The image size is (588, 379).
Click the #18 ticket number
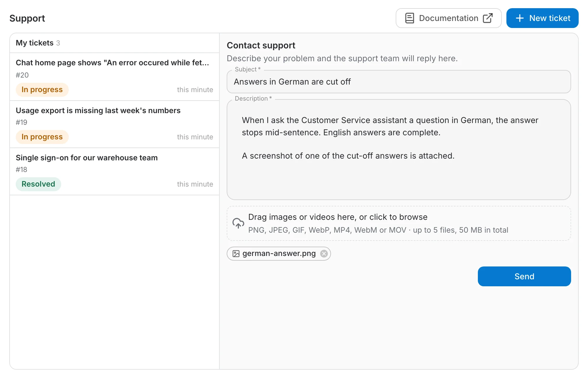pos(22,169)
